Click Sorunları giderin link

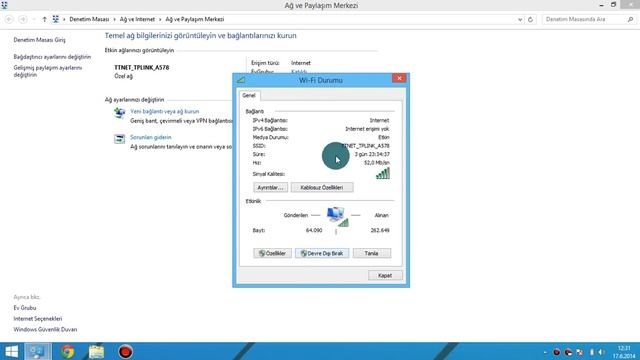[151, 138]
